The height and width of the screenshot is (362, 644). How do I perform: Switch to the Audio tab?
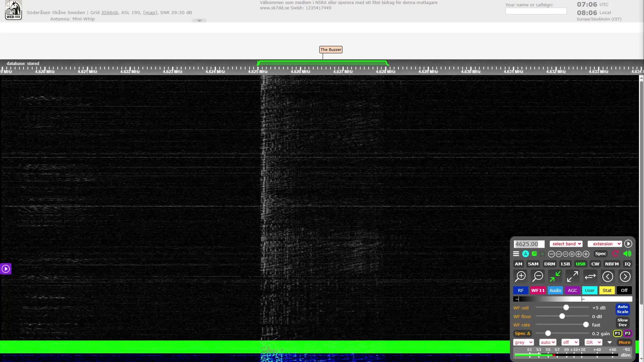[555, 290]
